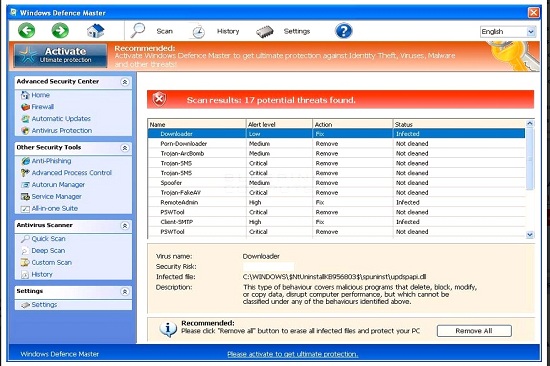Screen dimensions: 550x366
Task: Click the Alert level column header
Action: [279, 124]
